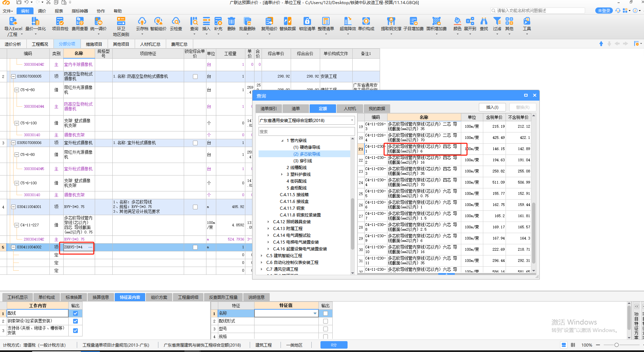Viewport: 644px width, 352px height.
Task: Collapse row 030507008005 in the list
Action: tap(14, 77)
